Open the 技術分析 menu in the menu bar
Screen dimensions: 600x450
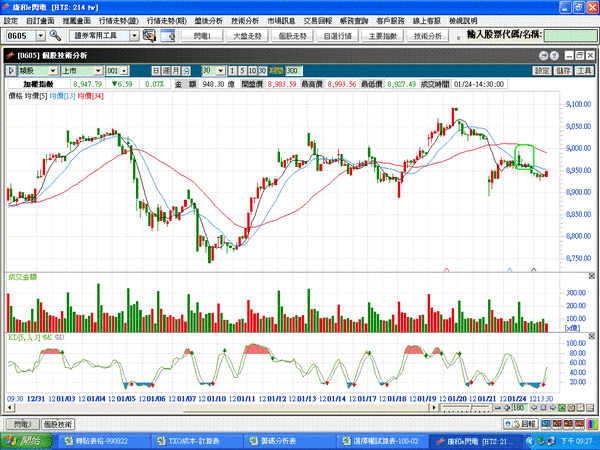[245, 21]
